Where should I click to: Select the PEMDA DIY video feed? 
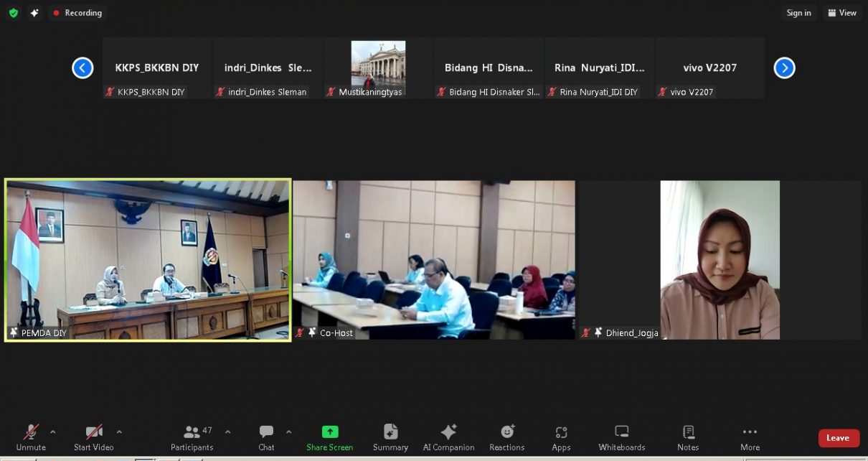148,260
